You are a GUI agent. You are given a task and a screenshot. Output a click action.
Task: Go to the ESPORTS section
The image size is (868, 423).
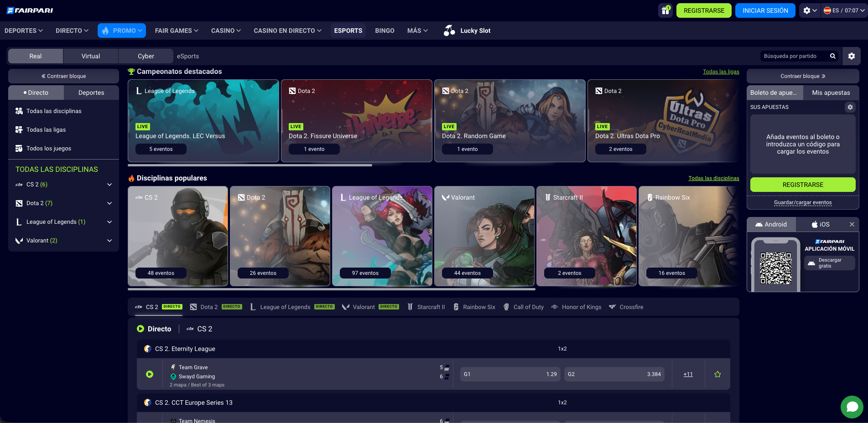[x=348, y=31]
